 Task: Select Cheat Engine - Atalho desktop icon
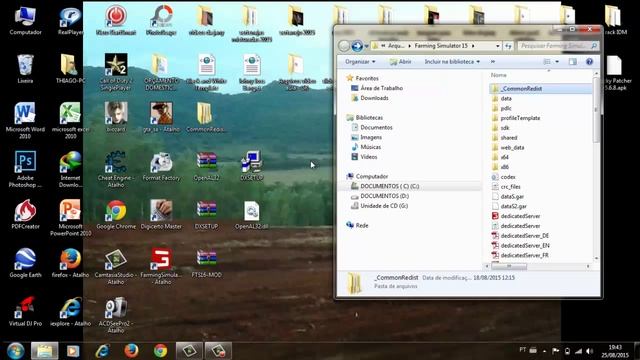[x=116, y=169]
